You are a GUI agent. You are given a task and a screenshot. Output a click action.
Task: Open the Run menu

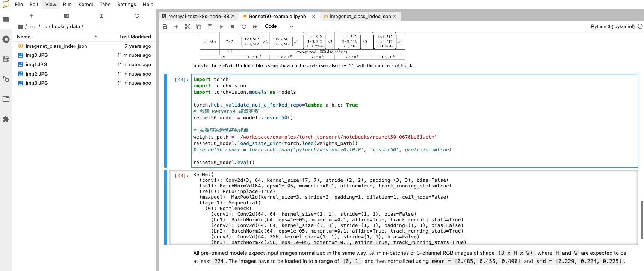click(x=67, y=4)
